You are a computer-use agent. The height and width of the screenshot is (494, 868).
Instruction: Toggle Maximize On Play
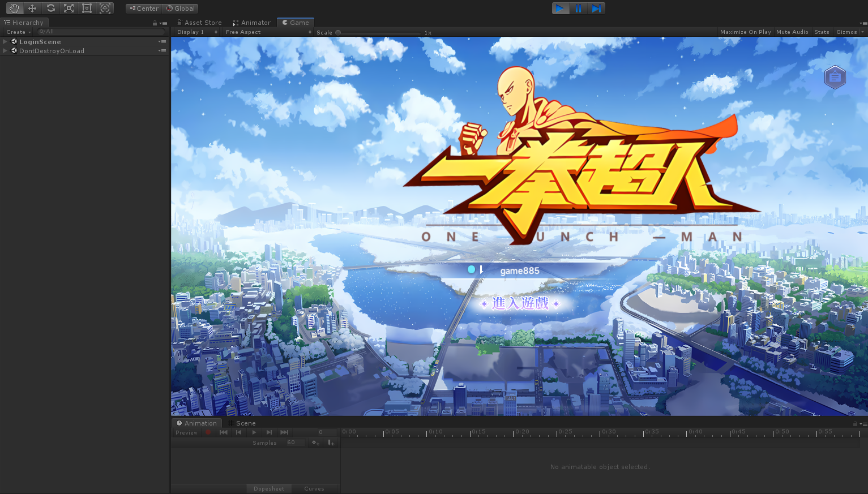pyautogui.click(x=745, y=32)
